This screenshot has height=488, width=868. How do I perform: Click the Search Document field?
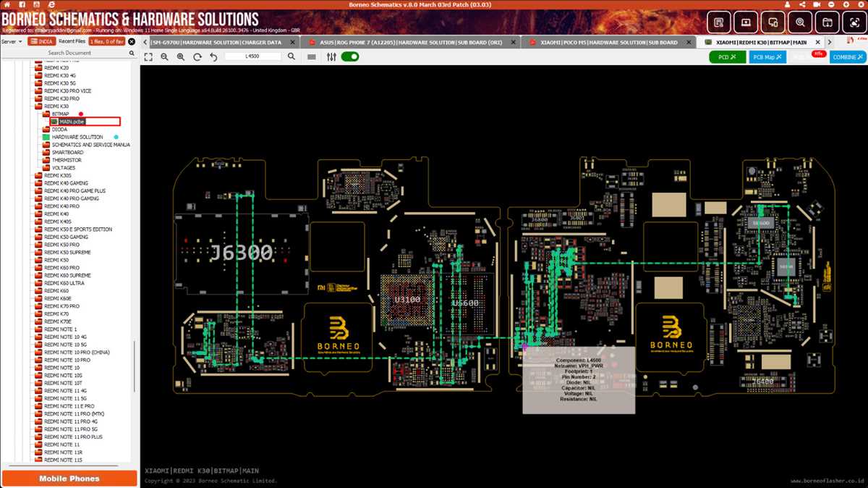[69, 53]
